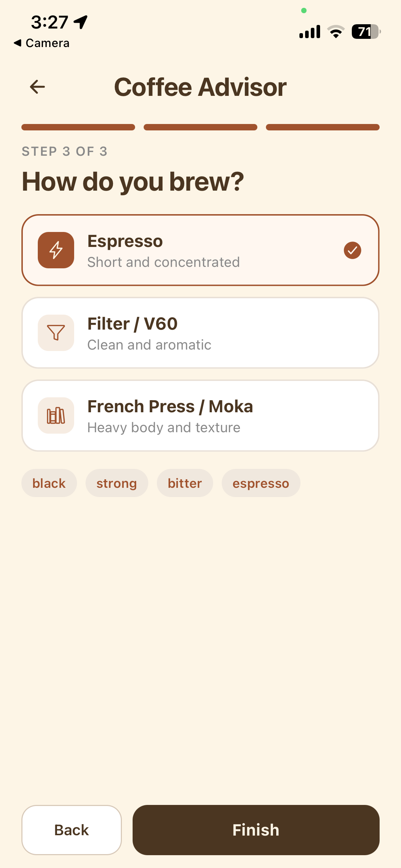The image size is (401, 868).
Task: Click the checkmark badge on Espresso
Action: [353, 250]
